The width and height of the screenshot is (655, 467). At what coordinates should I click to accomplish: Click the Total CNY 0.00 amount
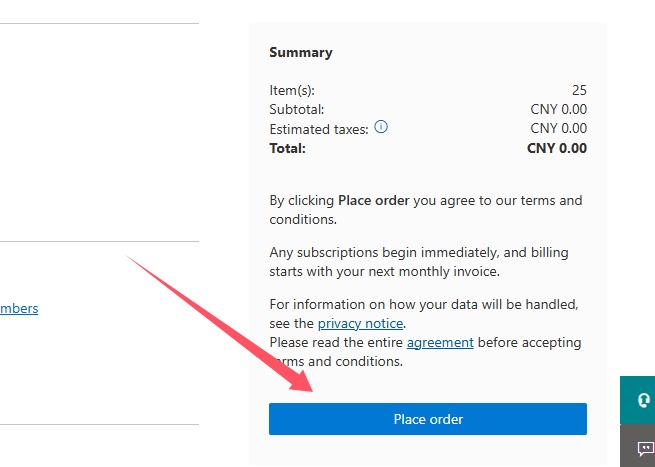[556, 148]
